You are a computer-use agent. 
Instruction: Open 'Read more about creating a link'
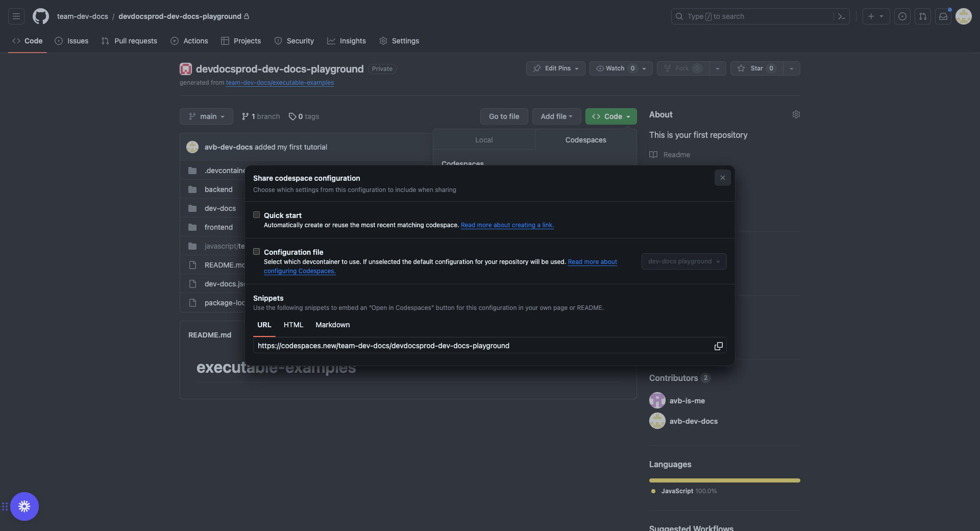[x=507, y=225]
